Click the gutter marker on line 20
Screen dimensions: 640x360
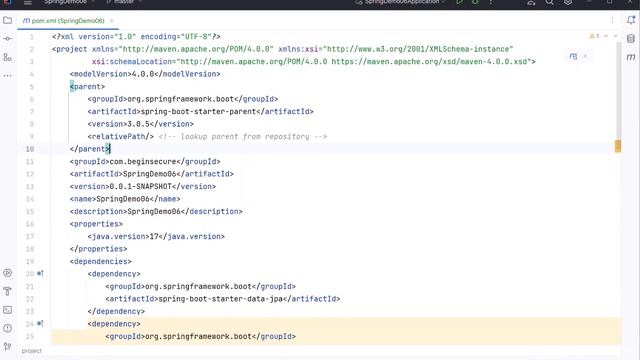[x=40, y=273]
